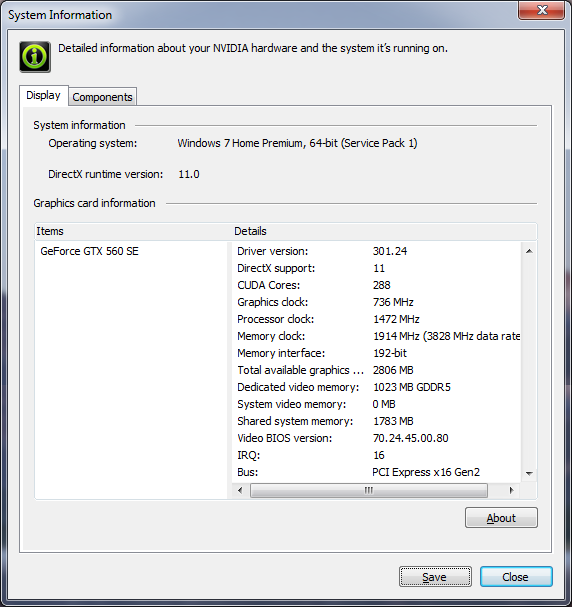This screenshot has height=607, width=572.
Task: Select the Driver version row
Action: pos(376,251)
